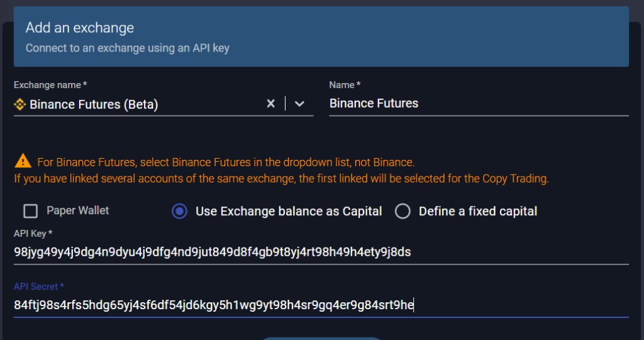Screen dimensions: 644x340
Task: Click the Copy Trading linked accounts notice
Action: (281, 179)
